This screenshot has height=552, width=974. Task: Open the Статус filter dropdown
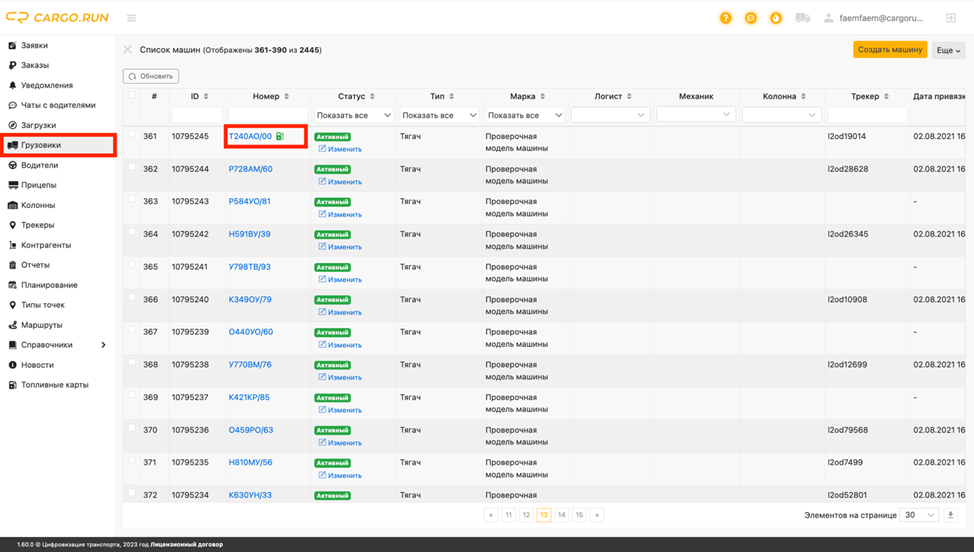click(353, 115)
